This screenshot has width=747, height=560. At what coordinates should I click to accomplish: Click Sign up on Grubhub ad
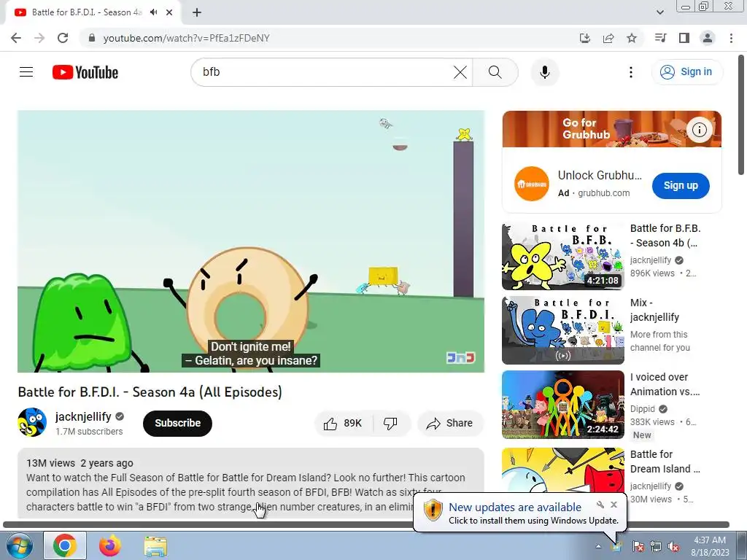click(x=681, y=186)
